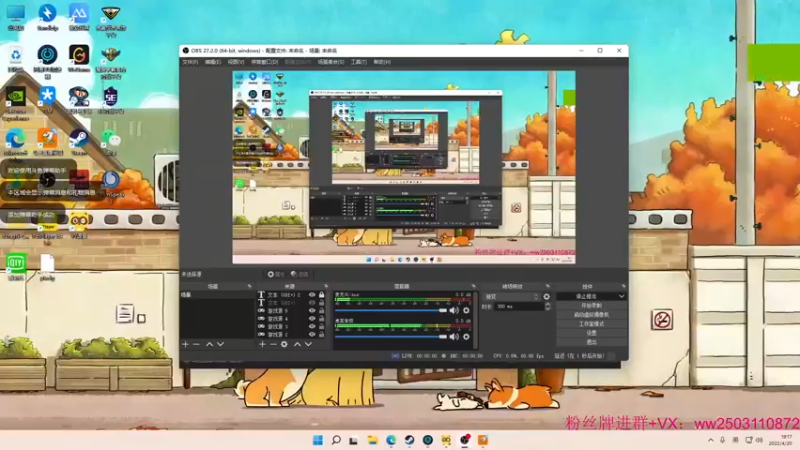
Task: Open the 停靠窗口(D) menu
Action: tap(264, 62)
